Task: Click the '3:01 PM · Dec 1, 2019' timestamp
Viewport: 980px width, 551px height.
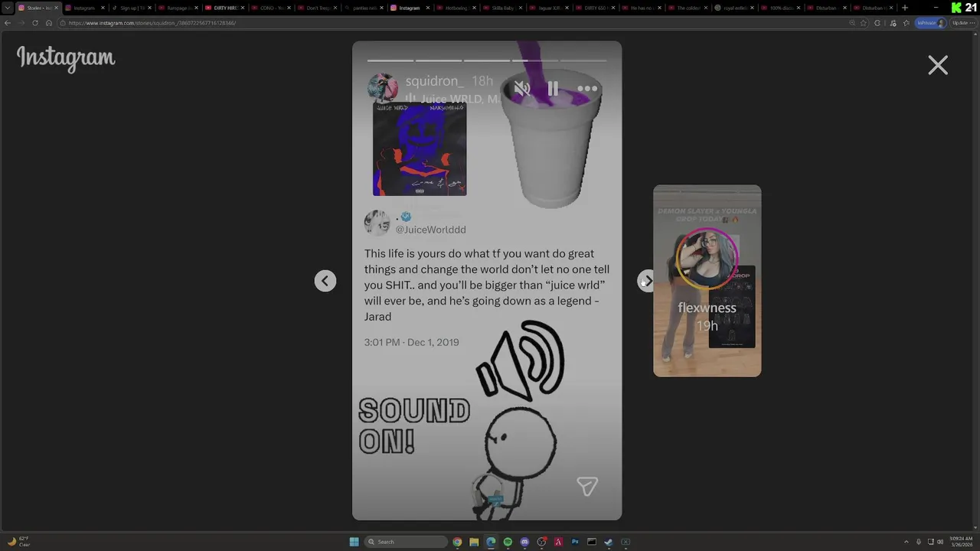Action: tap(412, 342)
